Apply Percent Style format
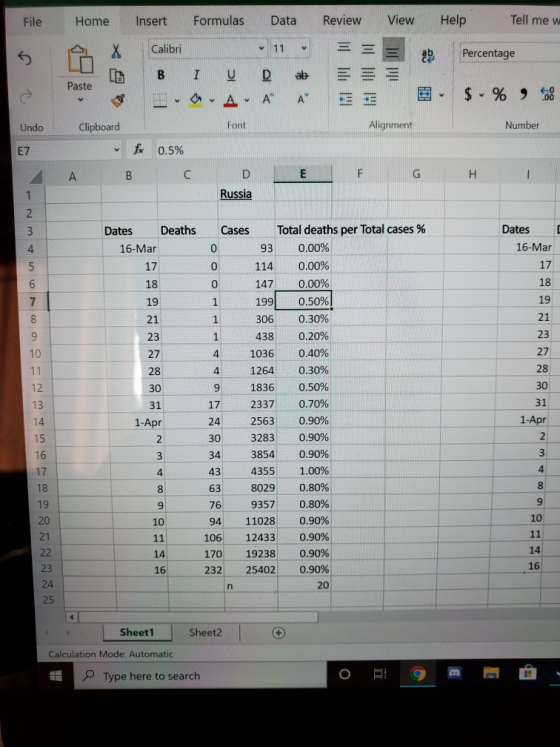 pyautogui.click(x=499, y=94)
